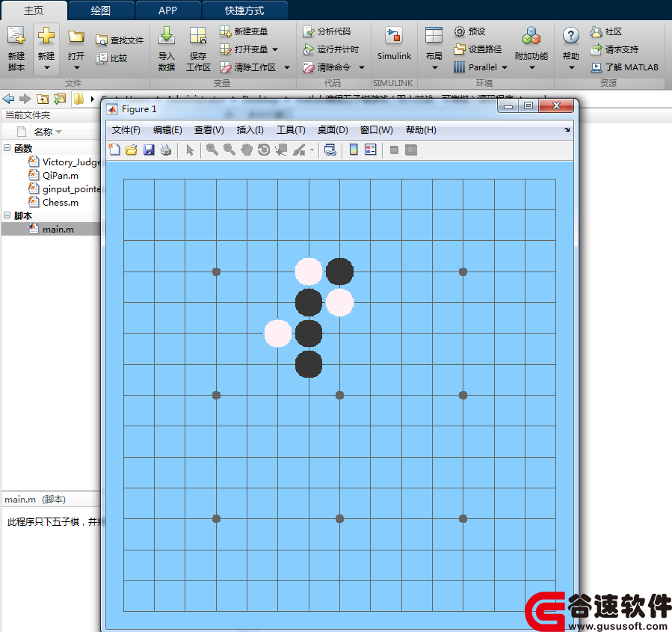672x632 pixels.
Task: Click the Figure menu dock arrow
Action: tap(567, 129)
